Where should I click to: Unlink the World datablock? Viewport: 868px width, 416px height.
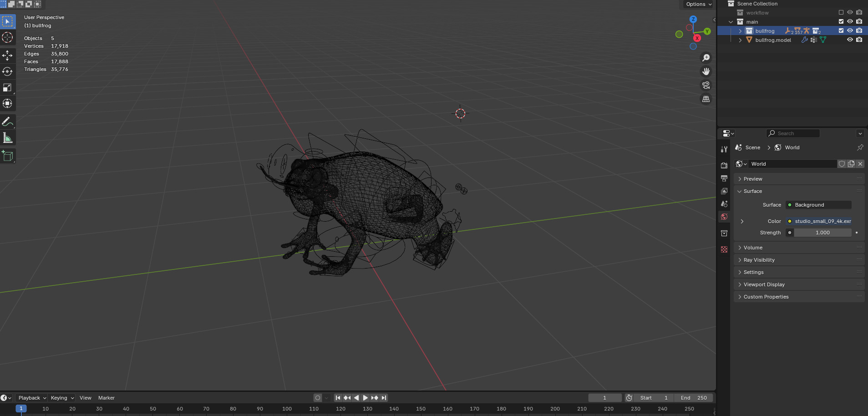click(x=860, y=164)
